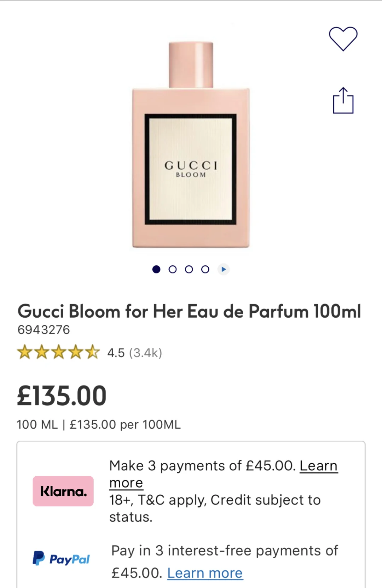
Task: Open PayPal's Learn more link
Action: click(205, 573)
